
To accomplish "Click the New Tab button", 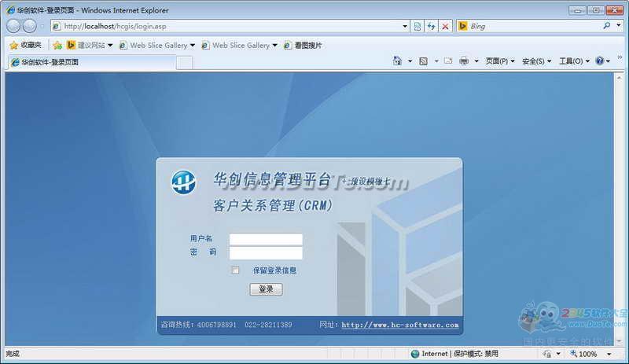I will pos(185,63).
